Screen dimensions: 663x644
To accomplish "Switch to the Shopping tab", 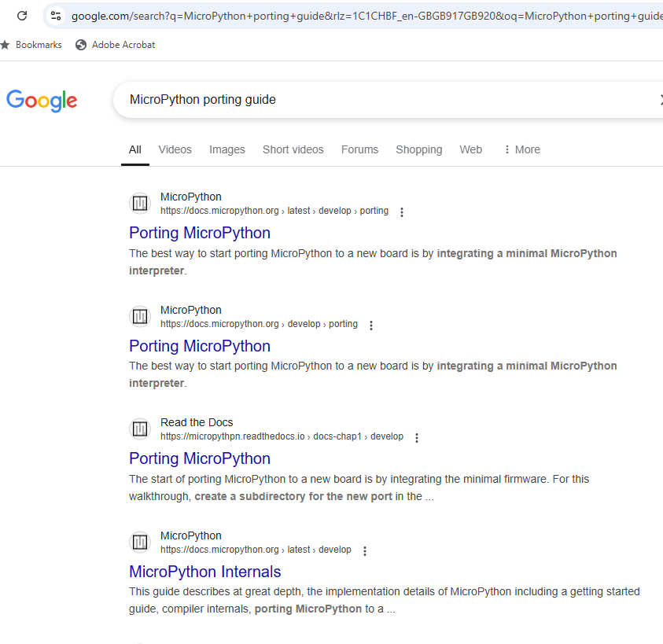I will [x=419, y=149].
